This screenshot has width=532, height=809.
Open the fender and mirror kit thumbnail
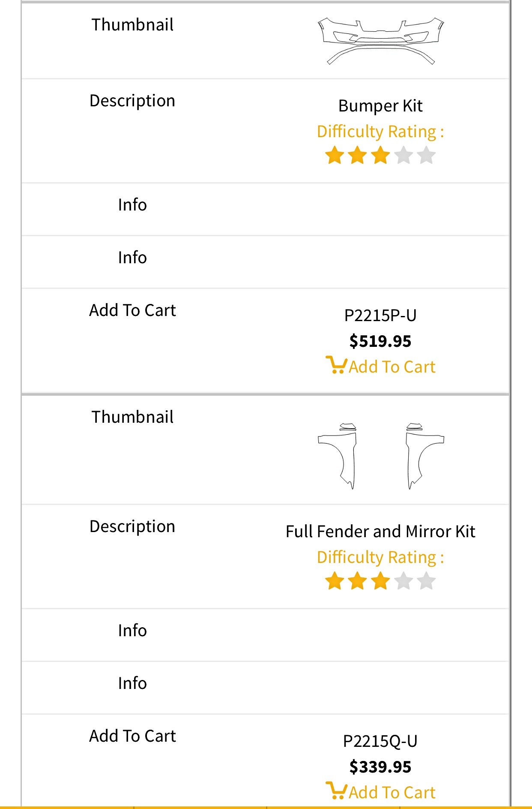[381, 456]
